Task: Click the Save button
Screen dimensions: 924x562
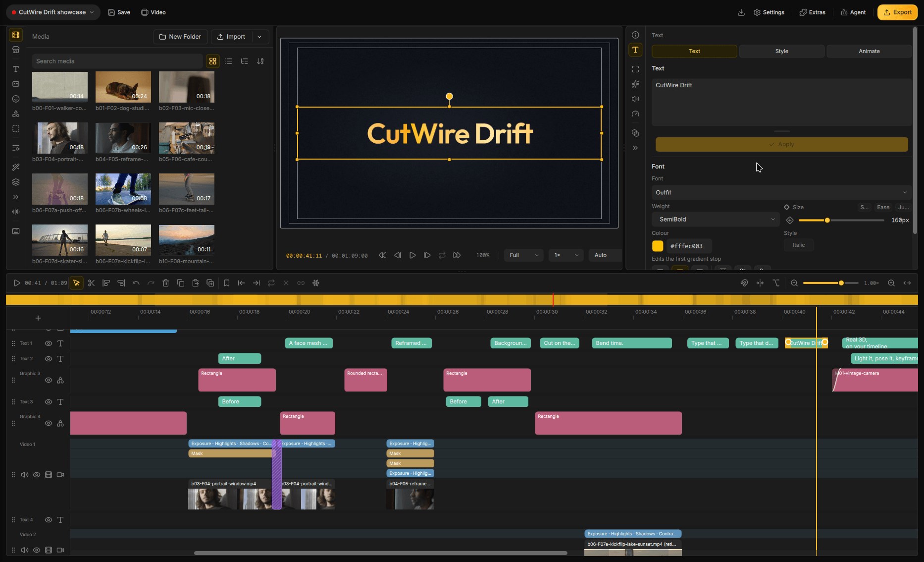Action: coord(119,12)
